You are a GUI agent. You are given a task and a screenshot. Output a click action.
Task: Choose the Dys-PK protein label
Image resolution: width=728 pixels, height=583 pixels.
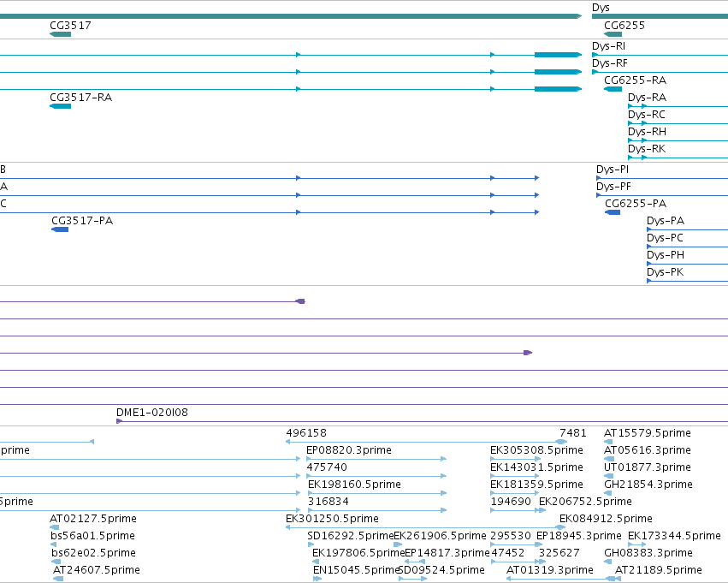pos(665,272)
